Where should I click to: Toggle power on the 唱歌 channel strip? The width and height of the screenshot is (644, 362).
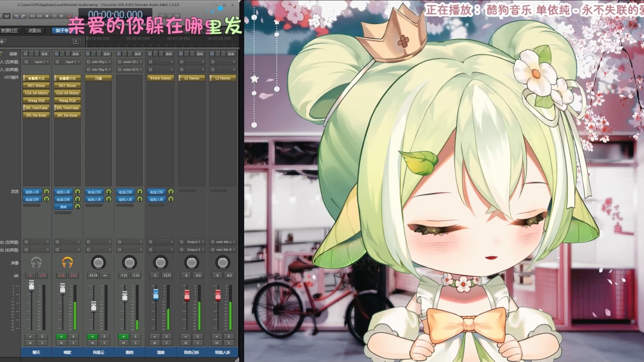57,54
